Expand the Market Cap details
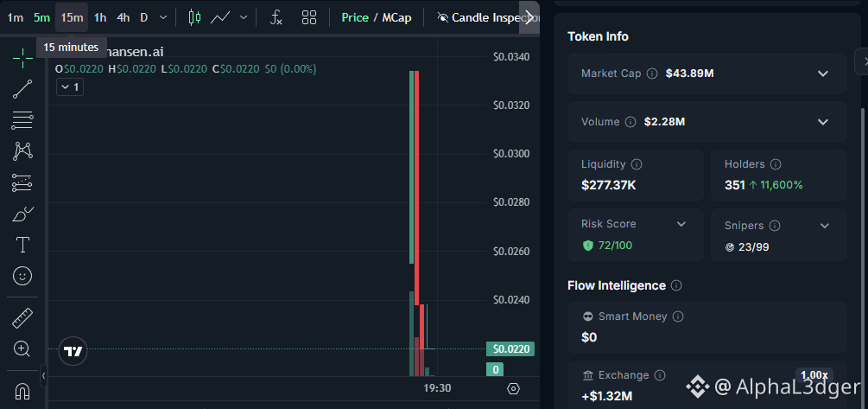The width and height of the screenshot is (868, 409). point(822,73)
